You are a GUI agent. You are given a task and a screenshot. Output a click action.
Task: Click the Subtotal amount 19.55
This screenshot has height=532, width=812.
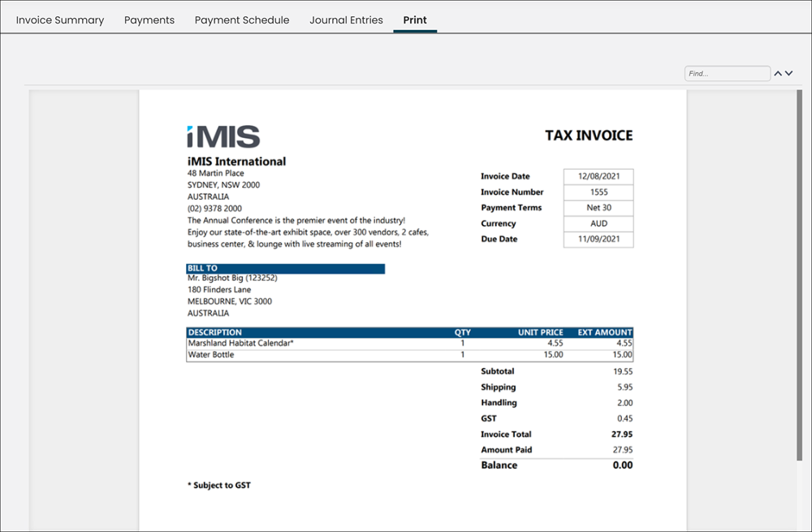(x=623, y=371)
